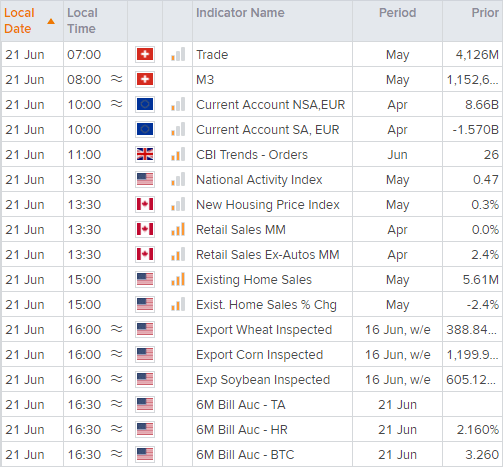Viewport: 503px width, 467px height.
Task: Click the Period column header
Action: coord(397,13)
